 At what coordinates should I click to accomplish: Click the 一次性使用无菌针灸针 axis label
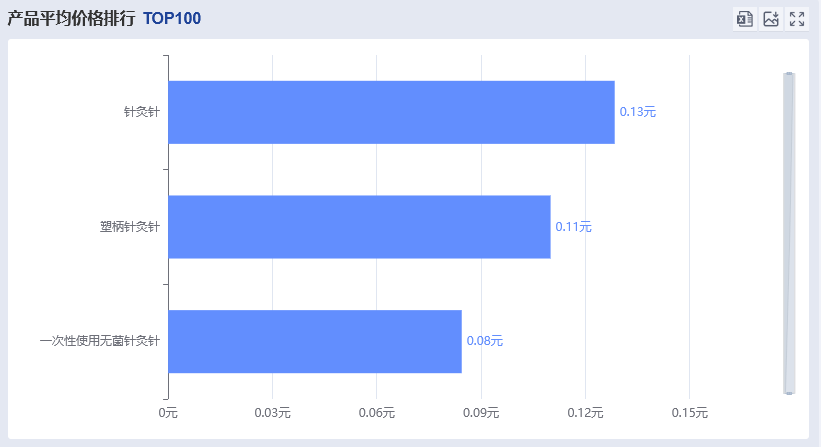[99, 341]
